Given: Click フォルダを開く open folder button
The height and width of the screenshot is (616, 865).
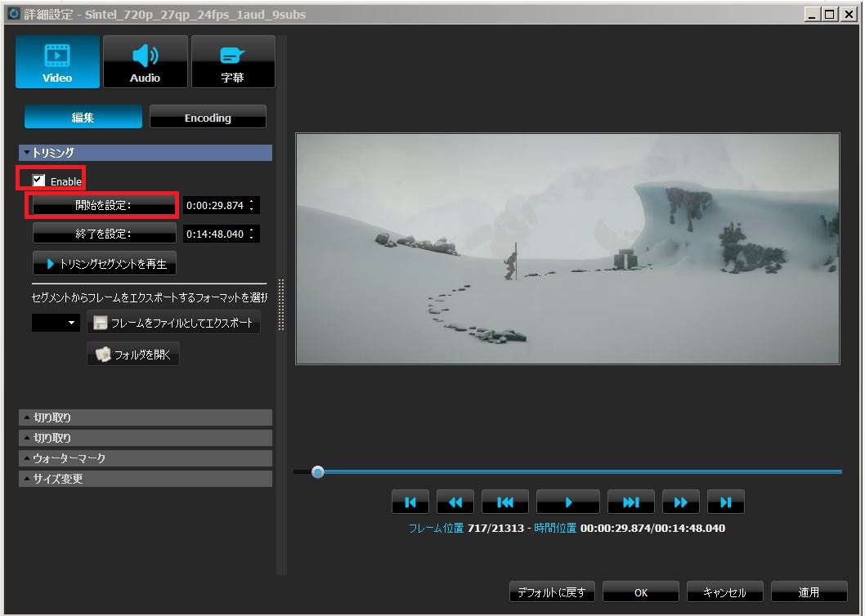Looking at the screenshot, I should [133, 354].
